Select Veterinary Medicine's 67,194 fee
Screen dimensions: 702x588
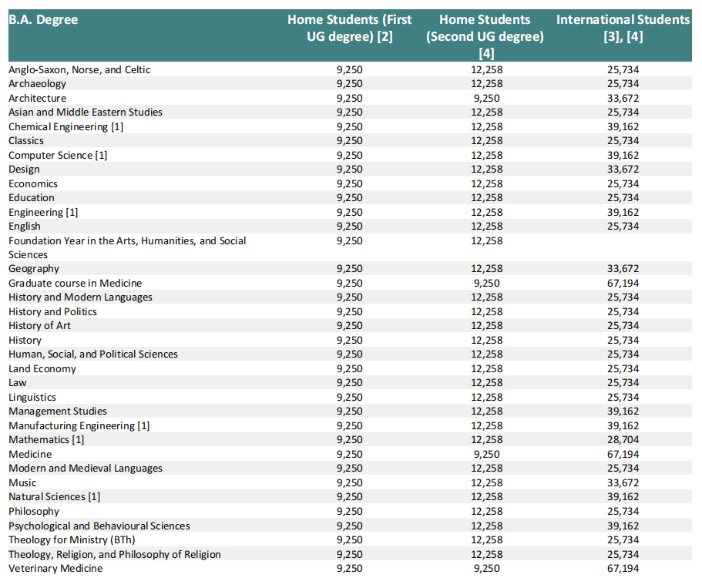[623, 568]
